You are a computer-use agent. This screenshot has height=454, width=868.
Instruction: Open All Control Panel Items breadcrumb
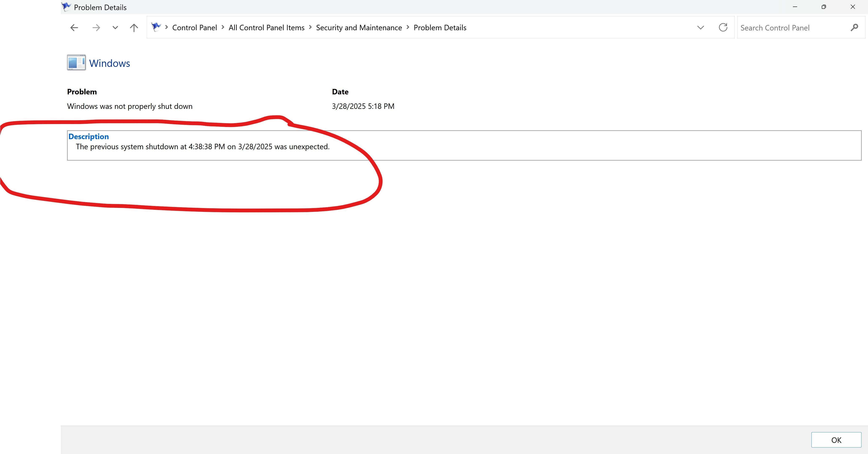click(267, 28)
